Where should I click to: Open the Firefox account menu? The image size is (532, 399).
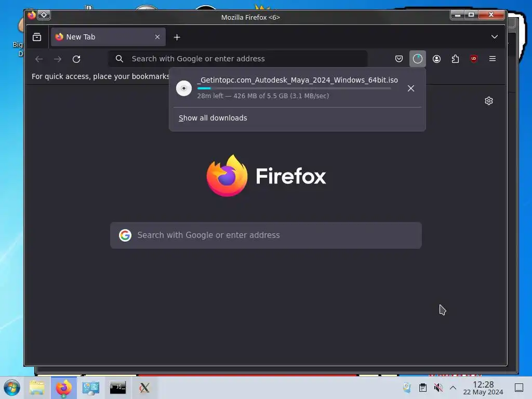click(x=436, y=59)
